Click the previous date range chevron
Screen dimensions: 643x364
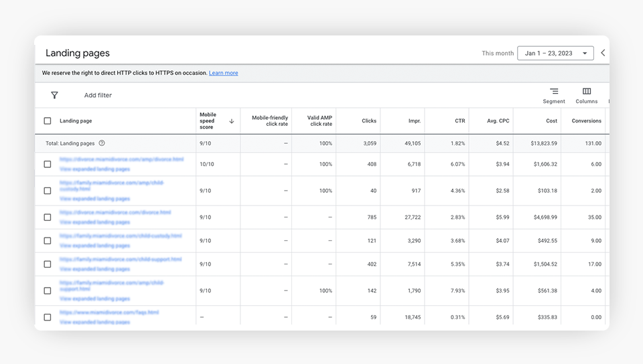point(603,53)
